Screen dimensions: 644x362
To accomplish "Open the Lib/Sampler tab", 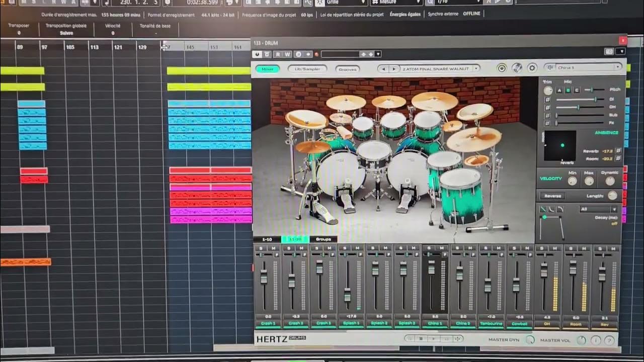I will tap(307, 69).
